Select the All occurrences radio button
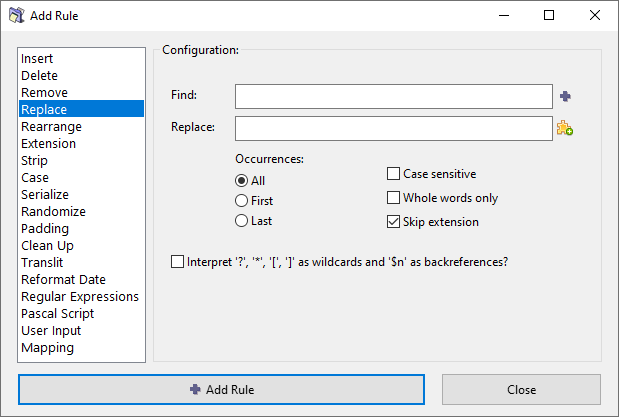Image resolution: width=619 pixels, height=417 pixels. (241, 181)
